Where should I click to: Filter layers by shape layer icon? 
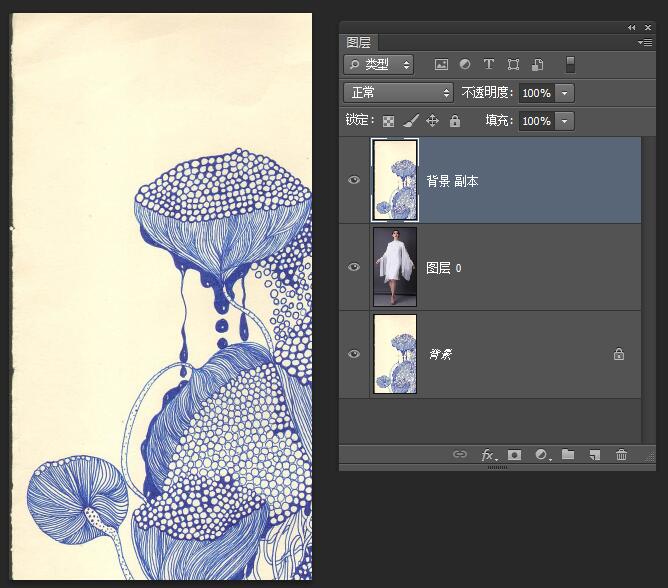click(x=513, y=65)
